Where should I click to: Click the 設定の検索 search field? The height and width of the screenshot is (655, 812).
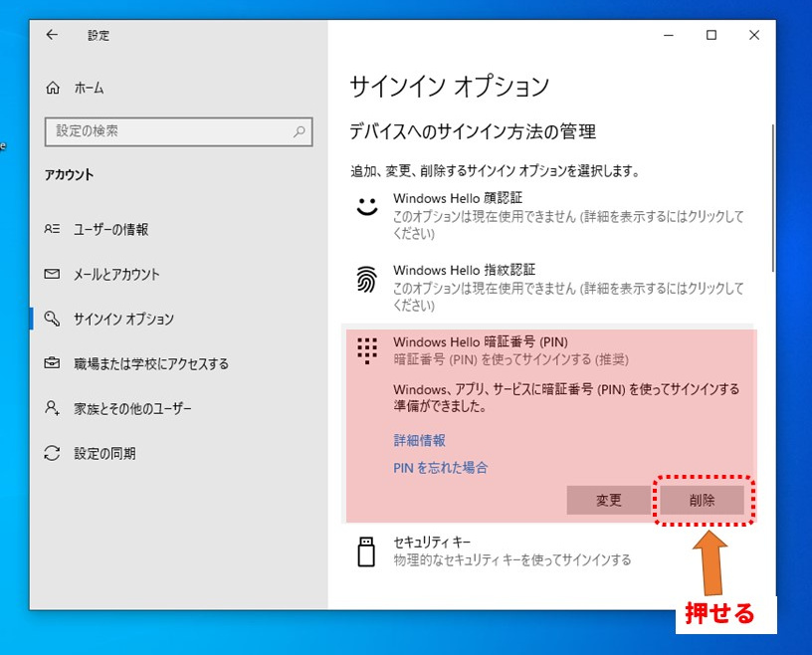click(x=169, y=131)
